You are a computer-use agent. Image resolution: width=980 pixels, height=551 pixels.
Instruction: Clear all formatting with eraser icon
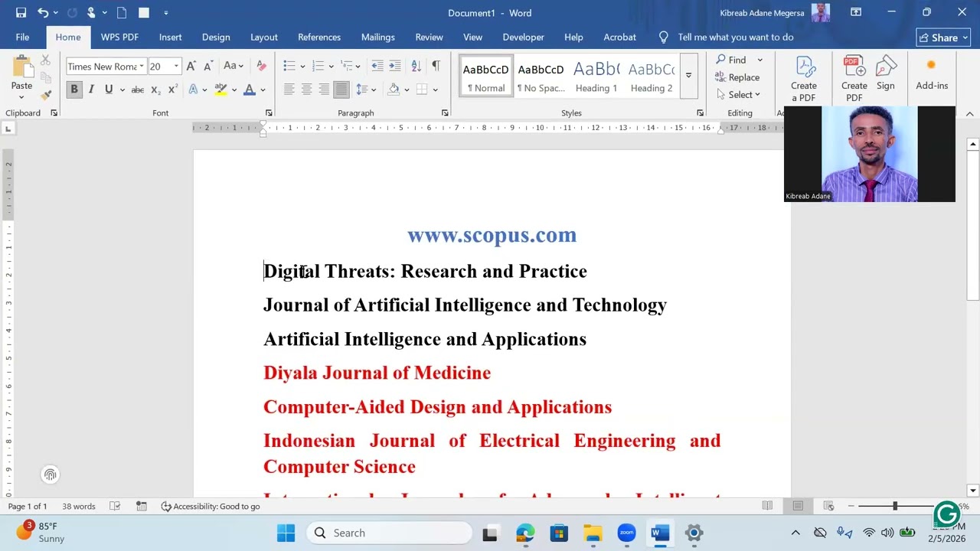(x=261, y=67)
